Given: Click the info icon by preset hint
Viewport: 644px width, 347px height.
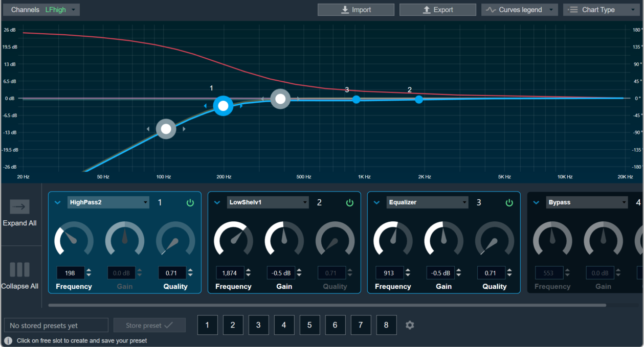Looking at the screenshot, I should point(8,340).
